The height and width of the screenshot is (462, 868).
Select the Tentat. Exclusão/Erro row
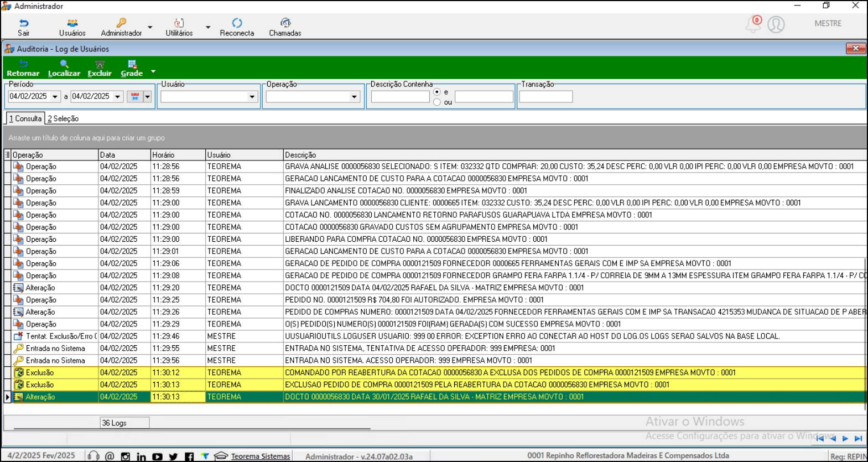tap(435, 336)
